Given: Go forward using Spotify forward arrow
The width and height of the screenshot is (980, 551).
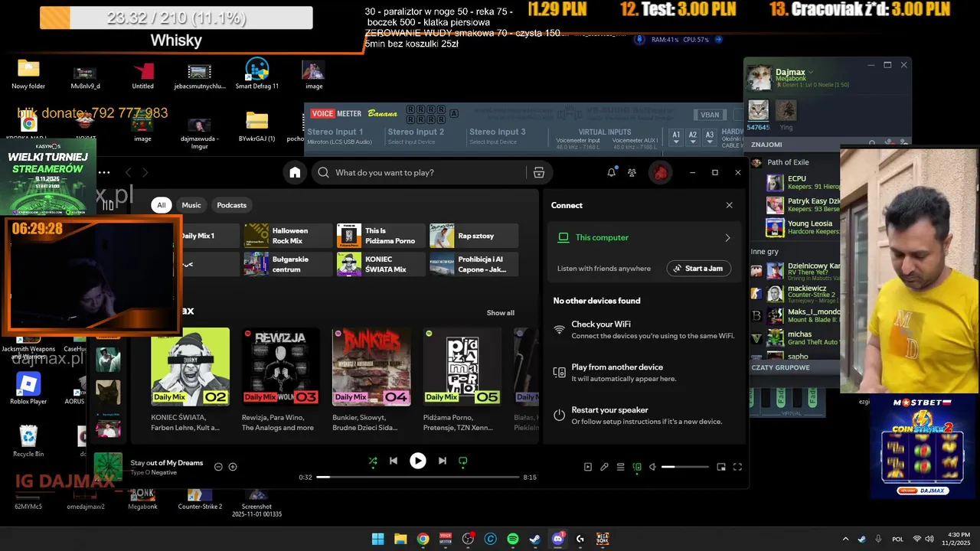Looking at the screenshot, I should [145, 173].
